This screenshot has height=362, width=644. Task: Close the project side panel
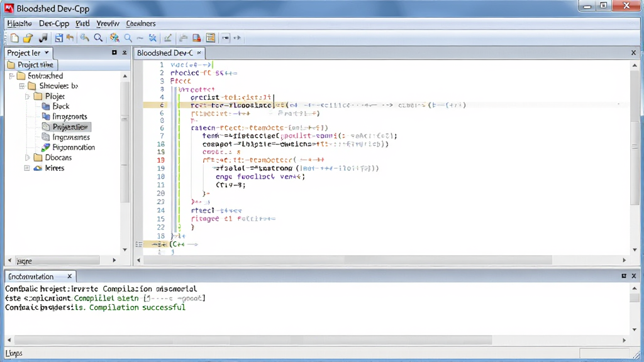point(125,53)
